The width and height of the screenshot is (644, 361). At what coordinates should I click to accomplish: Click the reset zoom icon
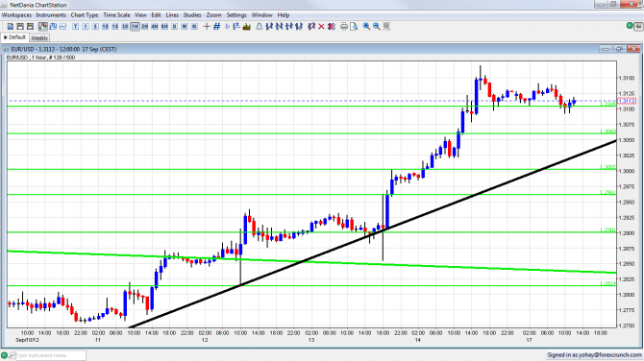386,26
